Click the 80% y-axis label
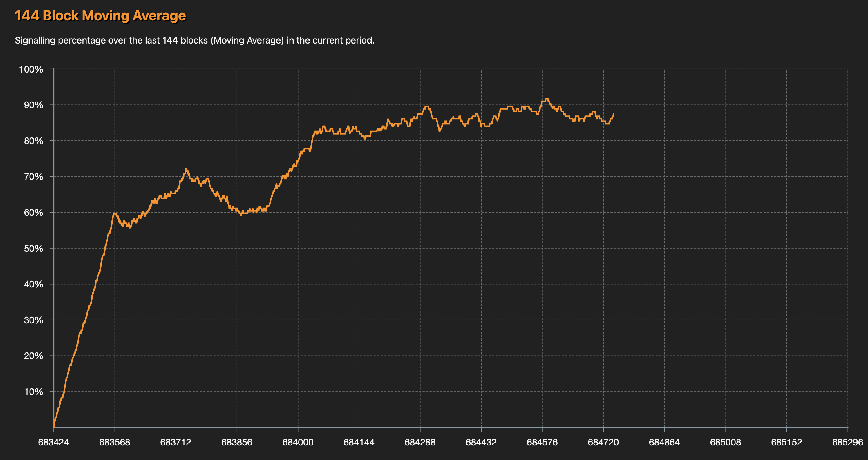868x460 pixels. [x=33, y=141]
